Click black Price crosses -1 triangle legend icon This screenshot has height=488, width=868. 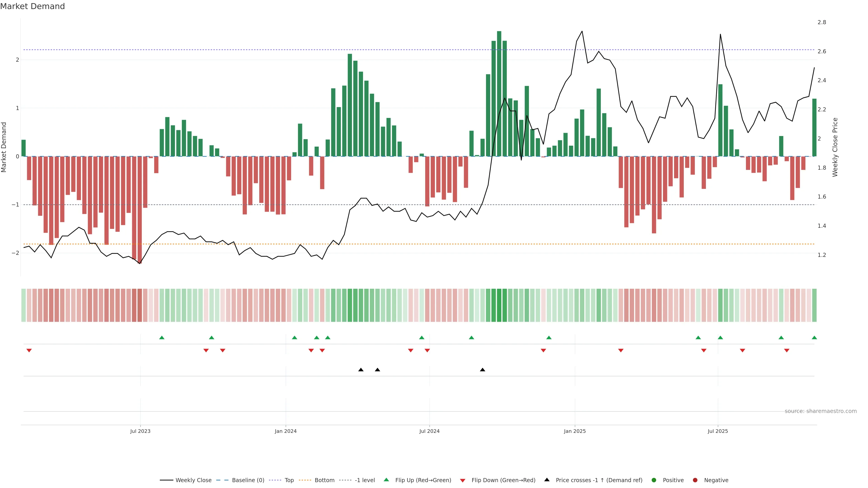coord(547,480)
